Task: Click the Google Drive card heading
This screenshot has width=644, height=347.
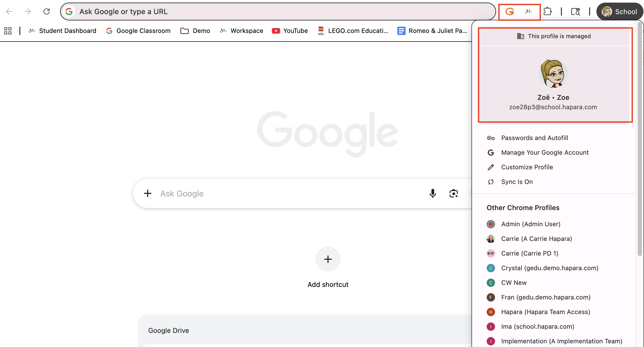Action: [169, 331]
